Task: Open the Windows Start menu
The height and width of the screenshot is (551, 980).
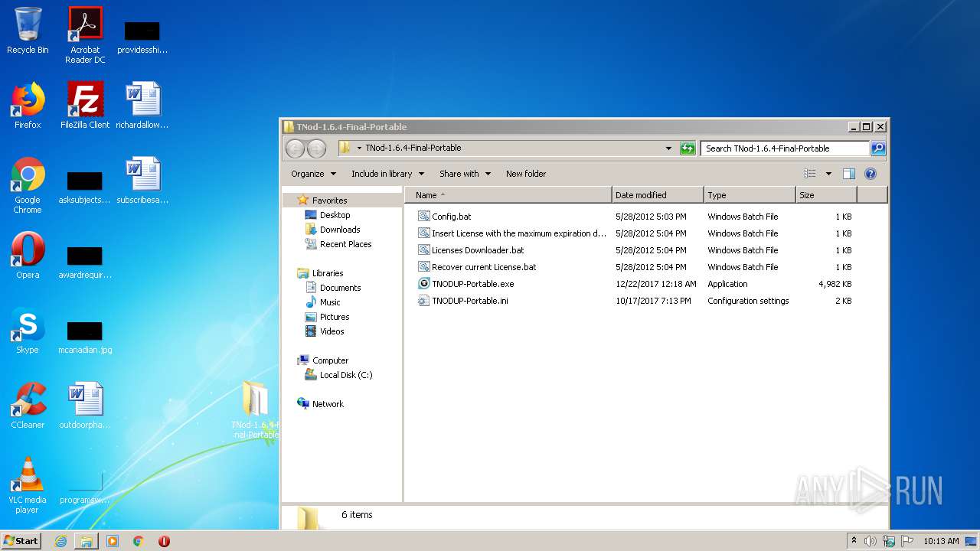Action: 21,540
